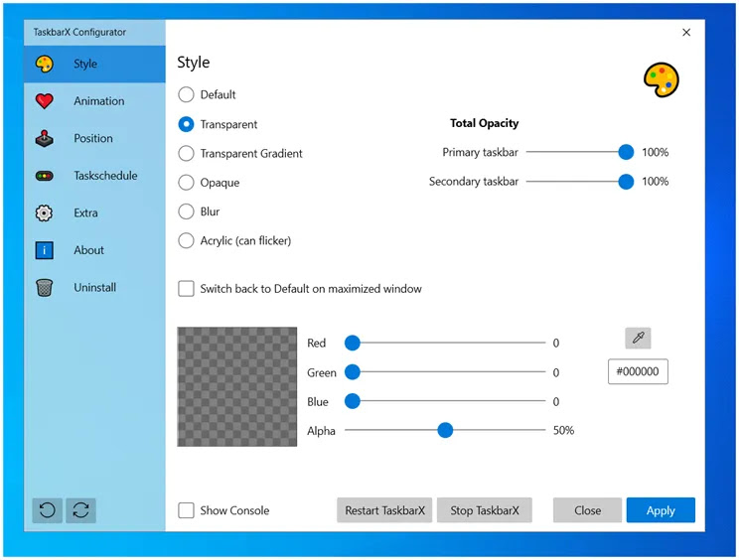Click the Secondary taskbar 100% value
Viewport: 739px width, 560px height.
[656, 182]
